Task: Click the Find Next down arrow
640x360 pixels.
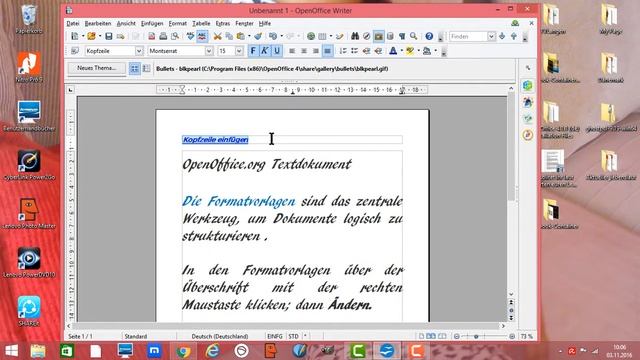Action: point(502,37)
